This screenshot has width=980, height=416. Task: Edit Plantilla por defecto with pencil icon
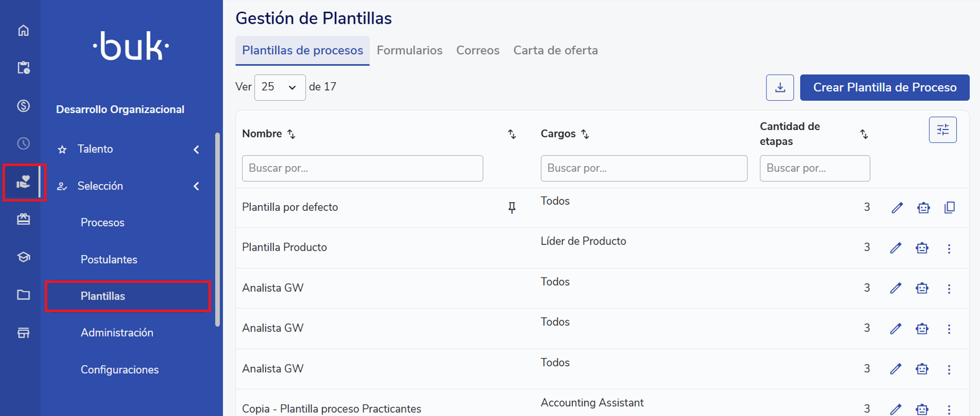897,208
